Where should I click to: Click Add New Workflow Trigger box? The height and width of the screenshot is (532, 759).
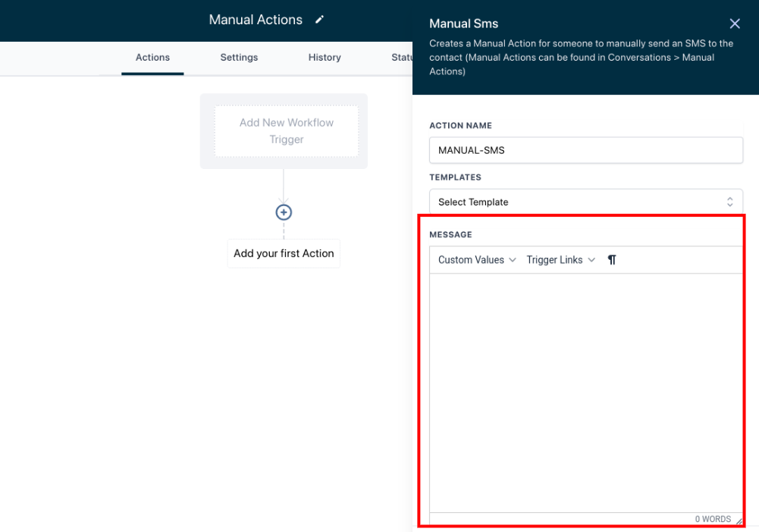[x=287, y=131]
